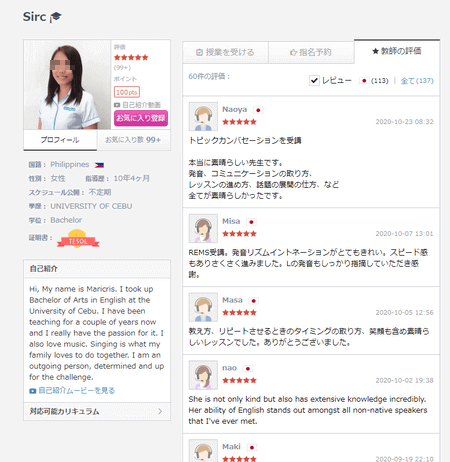Open reviewer name Masa
Image resolution: width=450 pixels, height=462 pixels.
[232, 300]
